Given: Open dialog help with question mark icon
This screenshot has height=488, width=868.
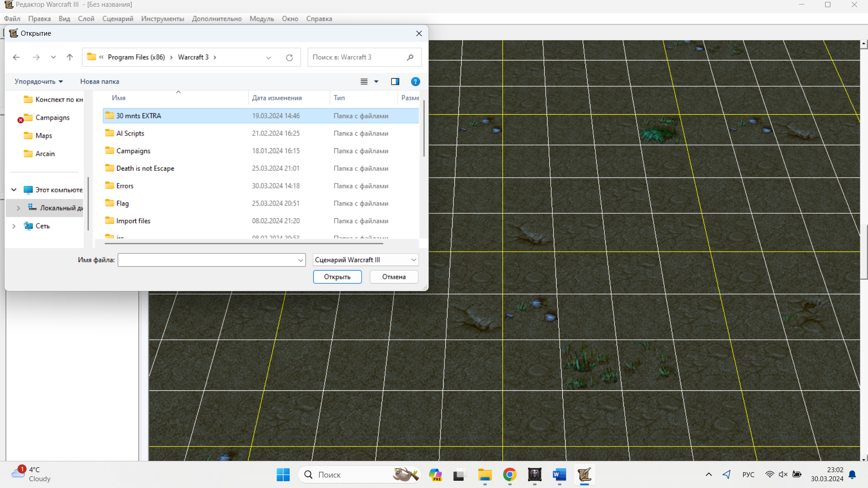Looking at the screenshot, I should [x=415, y=81].
